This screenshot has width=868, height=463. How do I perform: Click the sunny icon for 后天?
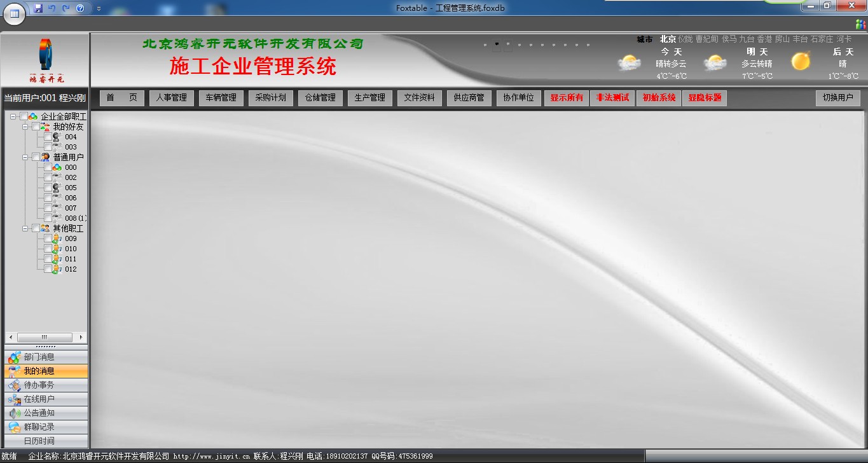(x=801, y=61)
